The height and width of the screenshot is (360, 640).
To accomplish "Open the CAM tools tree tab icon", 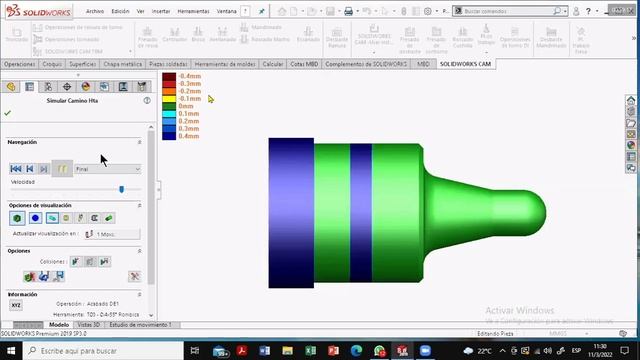I will tap(142, 87).
